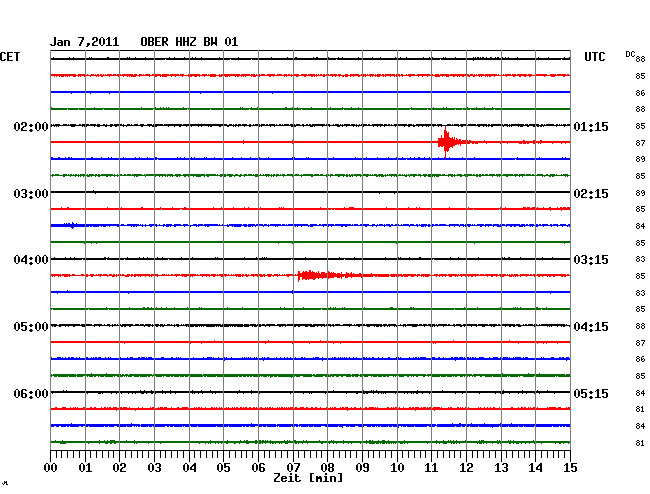Click the 02:15 UTC time label

point(591,194)
